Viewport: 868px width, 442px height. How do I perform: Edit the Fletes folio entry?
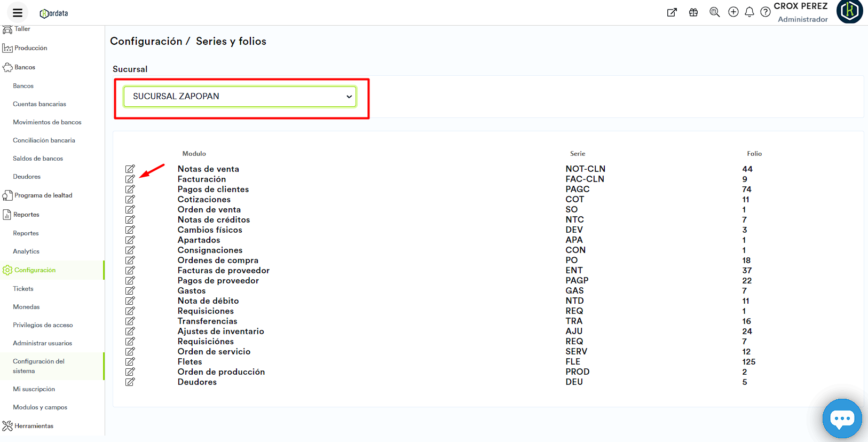pos(130,362)
